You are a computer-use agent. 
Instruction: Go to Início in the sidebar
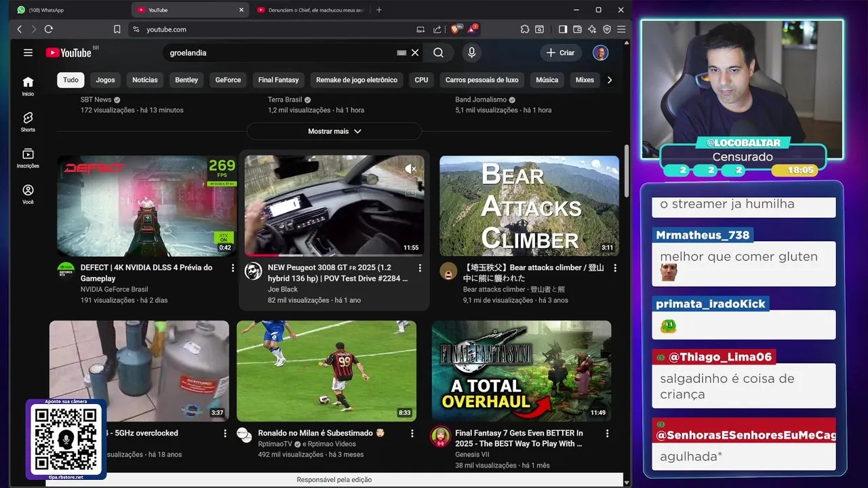pyautogui.click(x=28, y=86)
